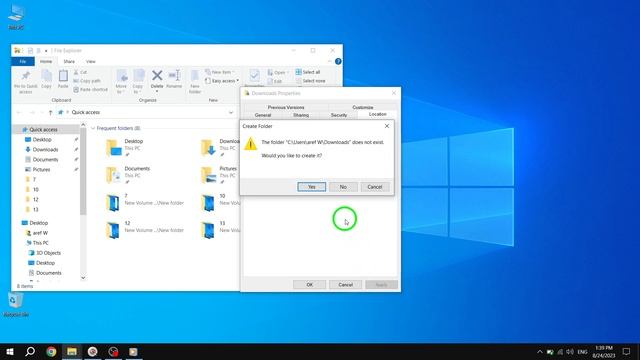Image resolution: width=640 pixels, height=360 pixels.
Task: Open New item dropdown
Action: [220, 72]
